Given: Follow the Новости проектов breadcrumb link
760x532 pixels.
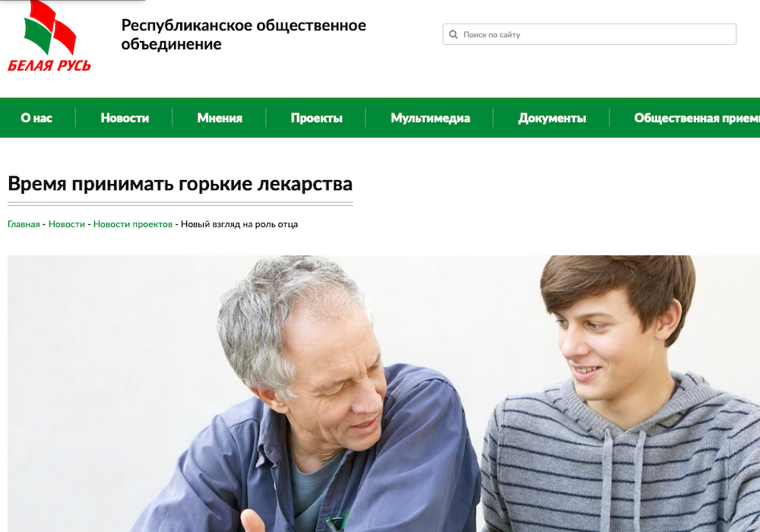Looking at the screenshot, I should (x=133, y=224).
